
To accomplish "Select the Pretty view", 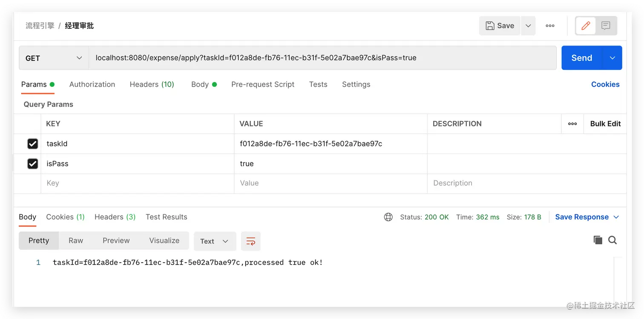I will 39,241.
